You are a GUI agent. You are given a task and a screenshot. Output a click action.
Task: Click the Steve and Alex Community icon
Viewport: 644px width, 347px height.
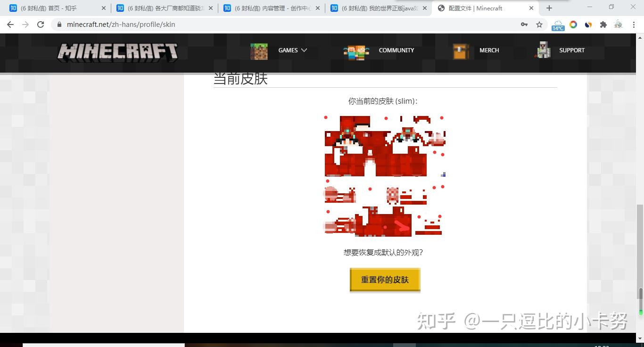(x=356, y=52)
